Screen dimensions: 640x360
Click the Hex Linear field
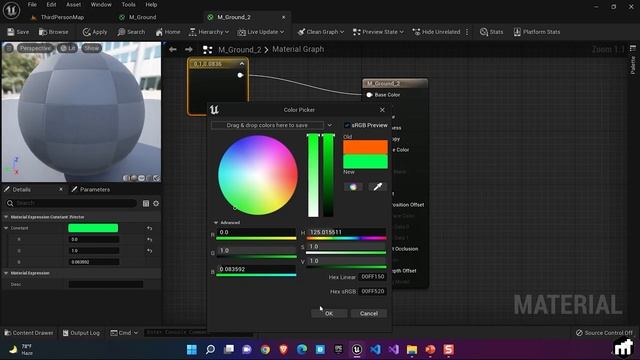[373, 277]
